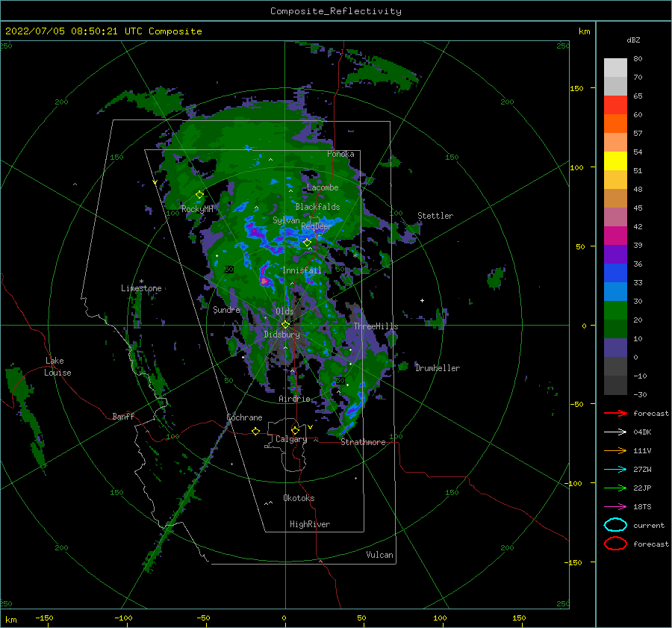Click the white plus marker east of ThreeHills

click(422, 300)
